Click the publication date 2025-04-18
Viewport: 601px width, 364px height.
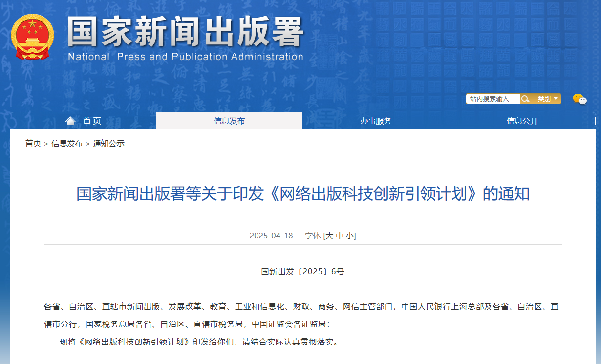[x=271, y=236]
